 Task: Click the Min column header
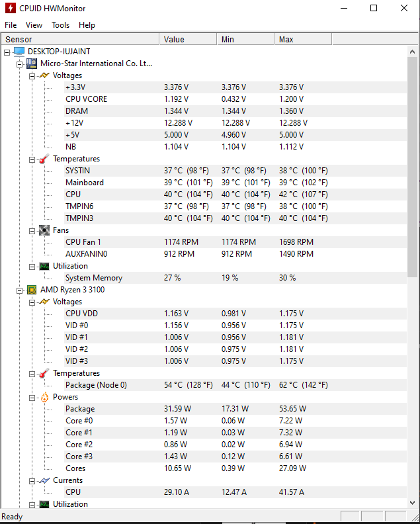click(245, 40)
